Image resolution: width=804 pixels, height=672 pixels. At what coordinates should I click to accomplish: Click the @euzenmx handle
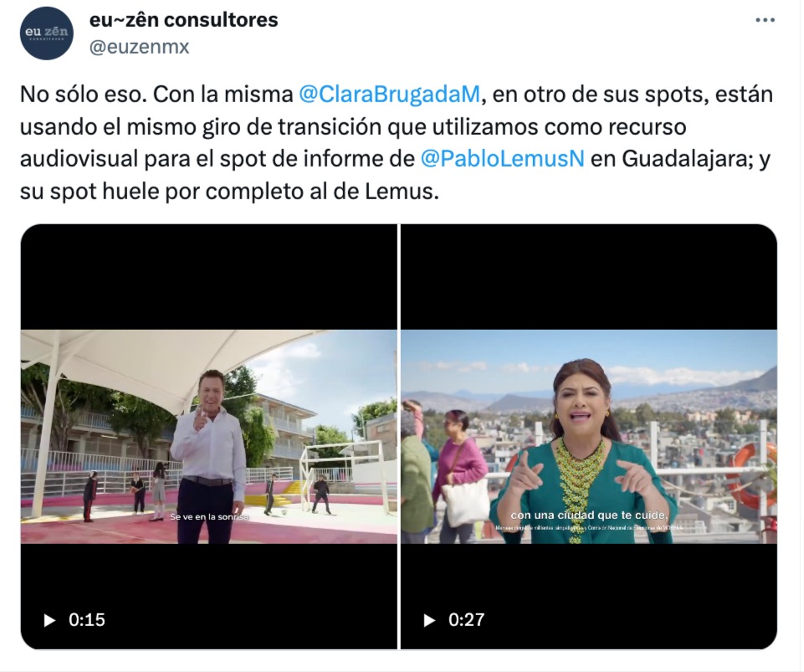click(x=140, y=47)
